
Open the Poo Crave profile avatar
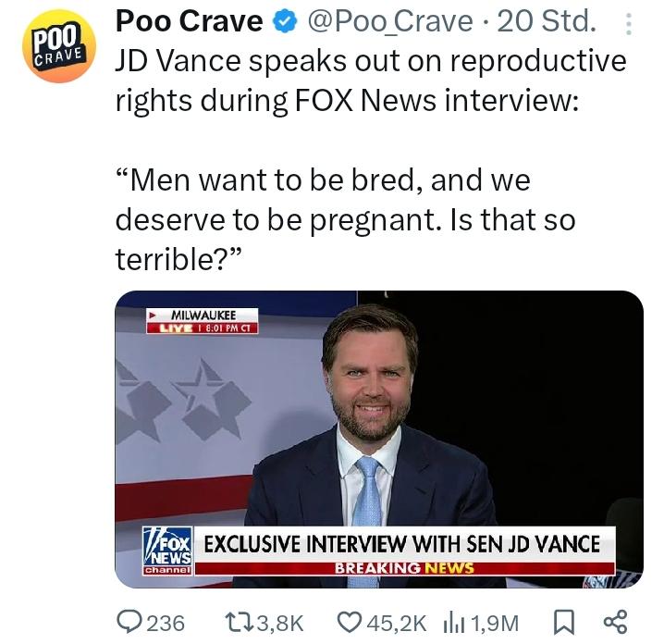(x=59, y=45)
